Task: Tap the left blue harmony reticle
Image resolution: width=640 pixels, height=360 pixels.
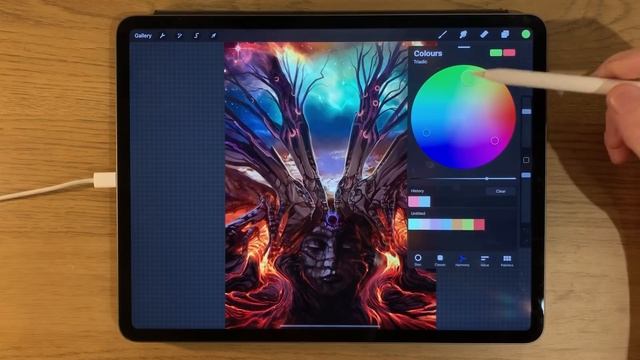Action: point(426,133)
